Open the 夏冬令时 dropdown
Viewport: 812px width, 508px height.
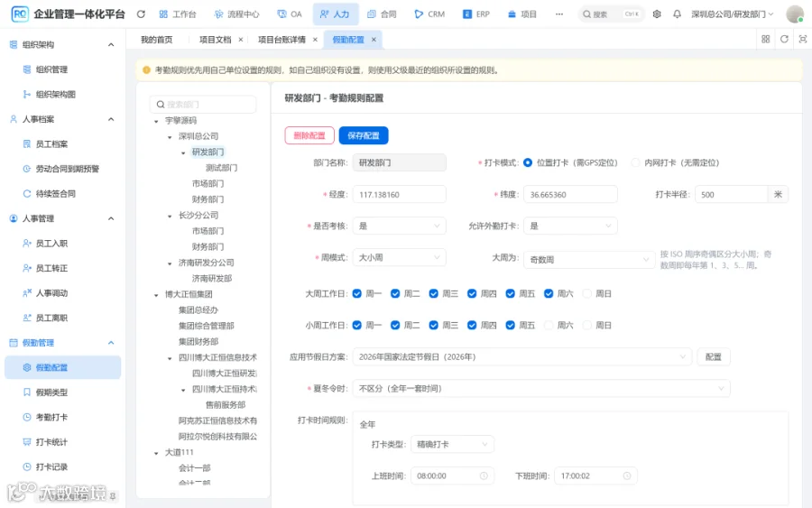click(x=541, y=388)
